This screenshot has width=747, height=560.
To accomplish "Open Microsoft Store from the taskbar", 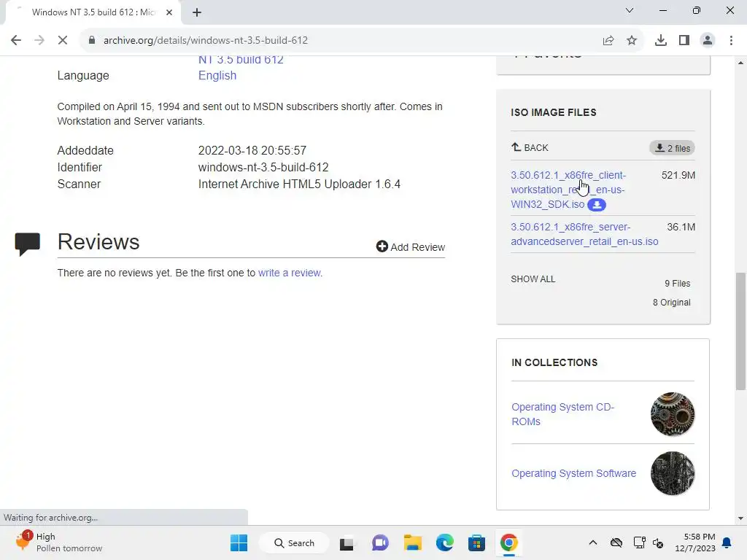I will click(476, 542).
